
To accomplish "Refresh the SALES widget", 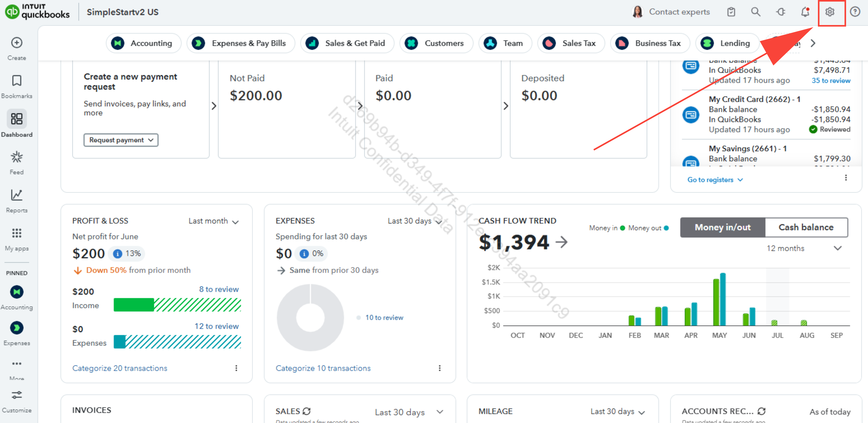I will click(307, 411).
